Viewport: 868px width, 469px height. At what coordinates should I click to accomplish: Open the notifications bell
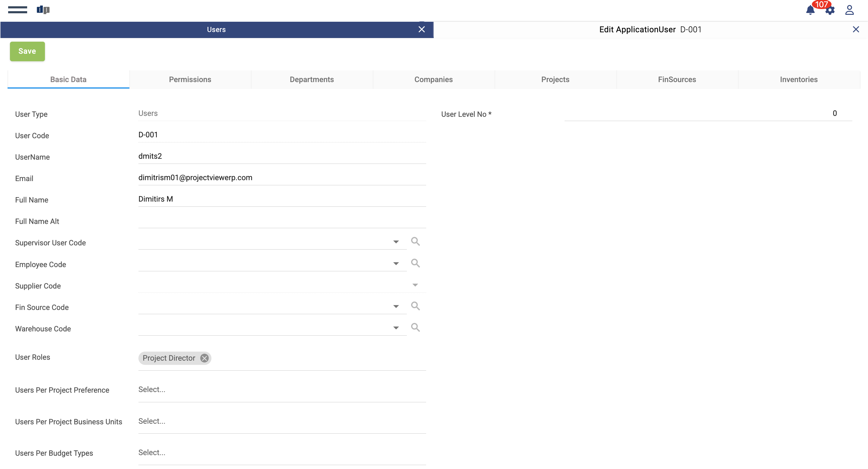[x=810, y=10]
